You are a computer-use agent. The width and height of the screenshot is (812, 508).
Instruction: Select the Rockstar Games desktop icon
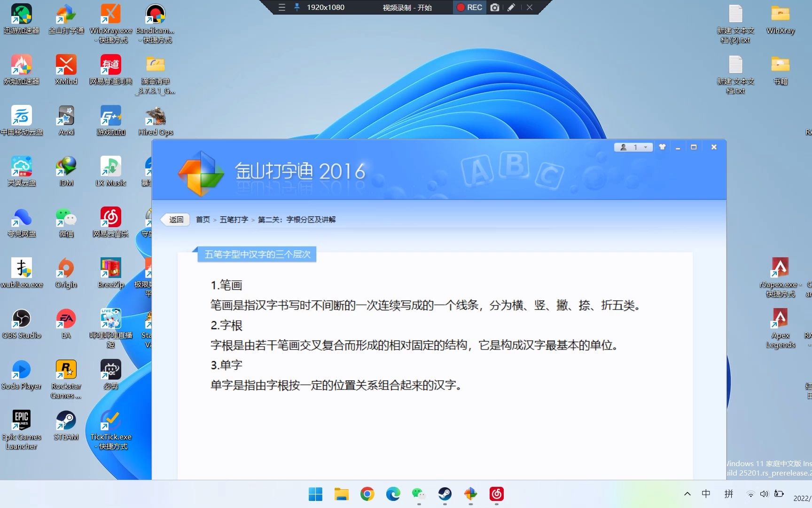coord(66,379)
